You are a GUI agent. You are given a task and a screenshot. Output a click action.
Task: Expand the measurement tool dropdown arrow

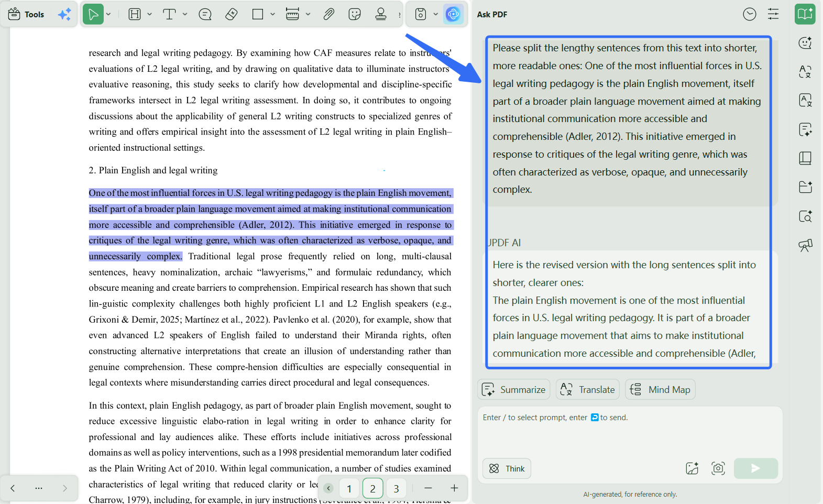click(x=308, y=14)
